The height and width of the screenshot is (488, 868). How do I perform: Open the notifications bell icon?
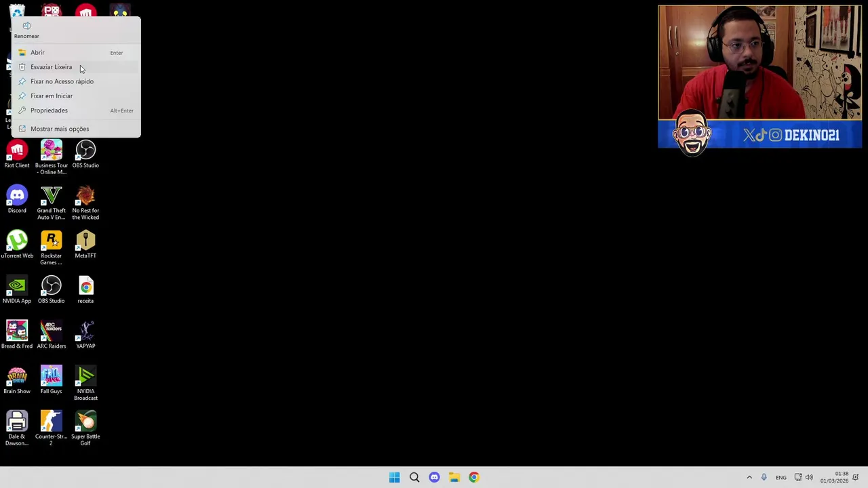click(x=856, y=477)
